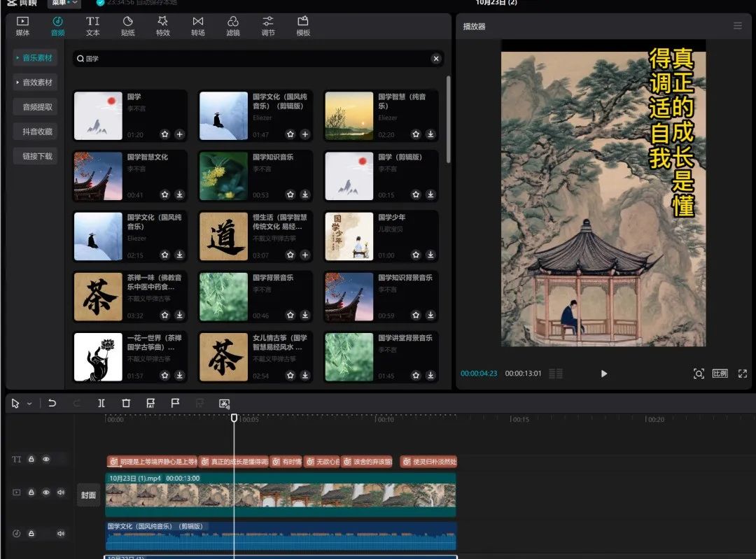Expand the 音乐素材 category
756x559 pixels.
pyautogui.click(x=35, y=58)
